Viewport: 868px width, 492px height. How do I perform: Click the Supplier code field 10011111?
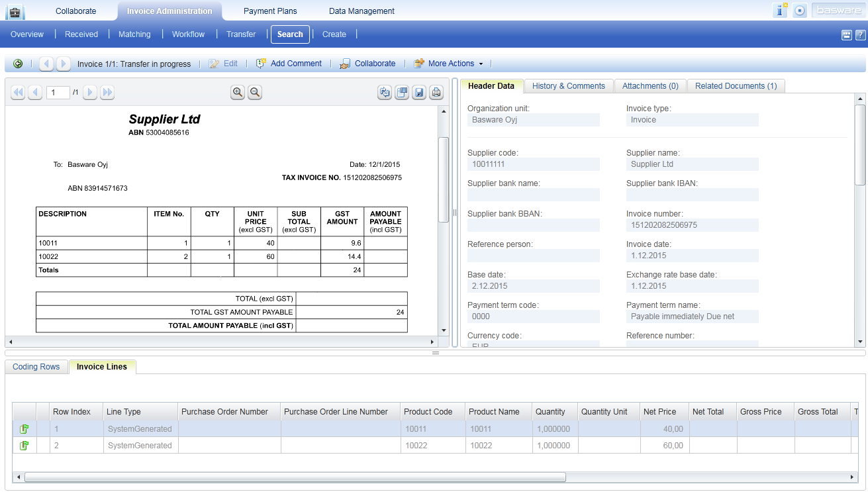click(x=534, y=164)
